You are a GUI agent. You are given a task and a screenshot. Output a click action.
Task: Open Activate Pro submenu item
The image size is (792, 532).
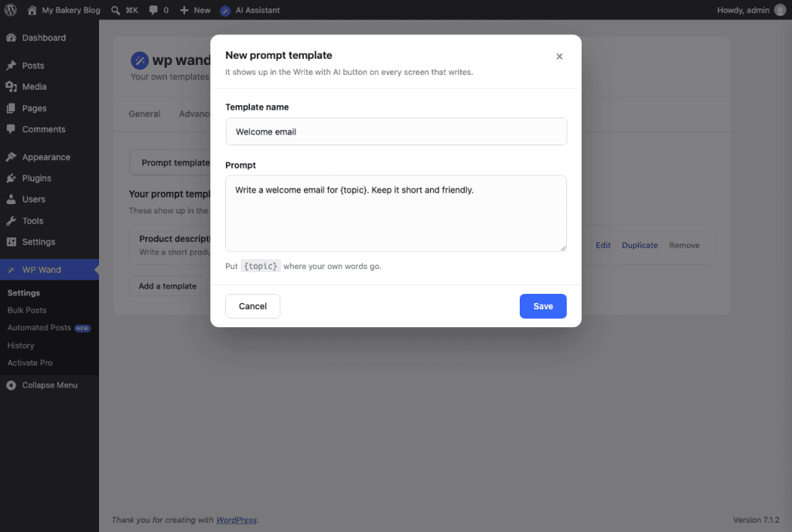[x=30, y=363]
